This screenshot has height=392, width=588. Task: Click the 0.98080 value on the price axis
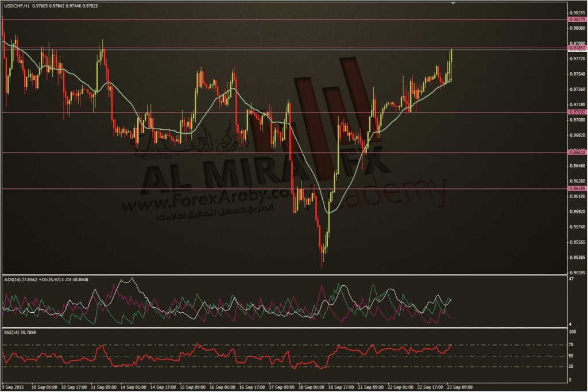[x=578, y=28]
